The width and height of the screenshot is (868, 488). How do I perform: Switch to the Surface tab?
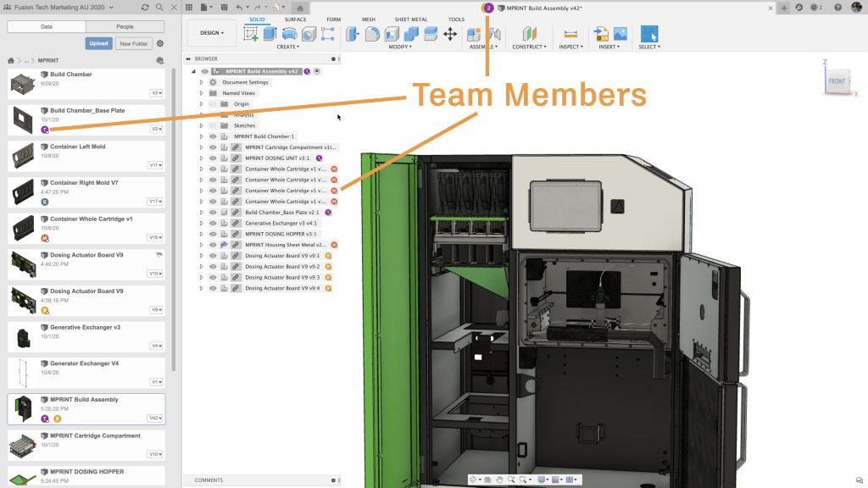coord(295,19)
